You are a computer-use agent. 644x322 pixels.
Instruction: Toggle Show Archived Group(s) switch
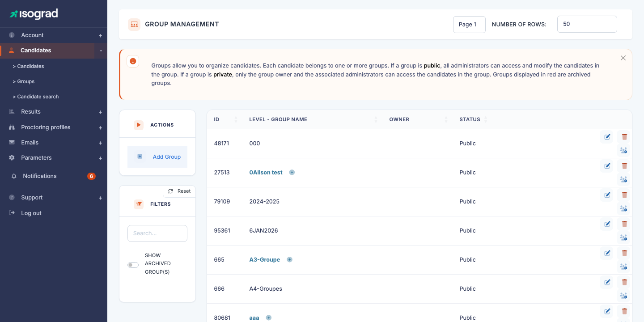click(x=133, y=265)
